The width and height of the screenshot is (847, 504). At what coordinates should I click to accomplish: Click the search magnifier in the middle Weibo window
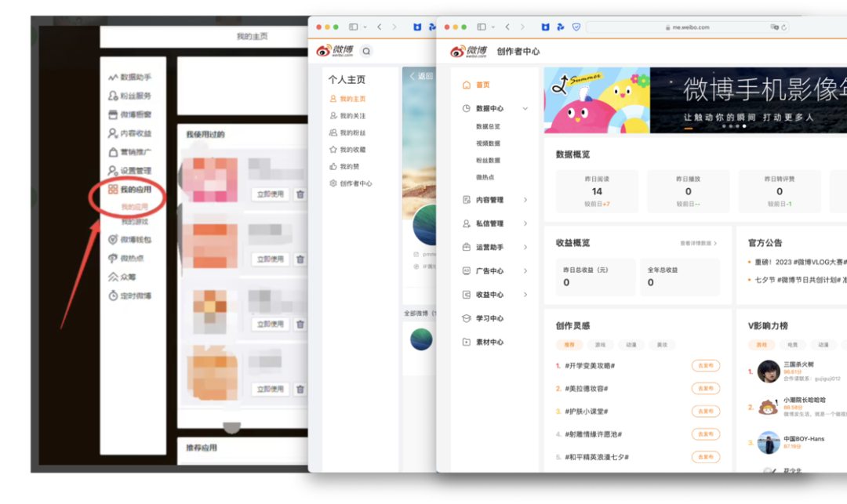coord(366,51)
